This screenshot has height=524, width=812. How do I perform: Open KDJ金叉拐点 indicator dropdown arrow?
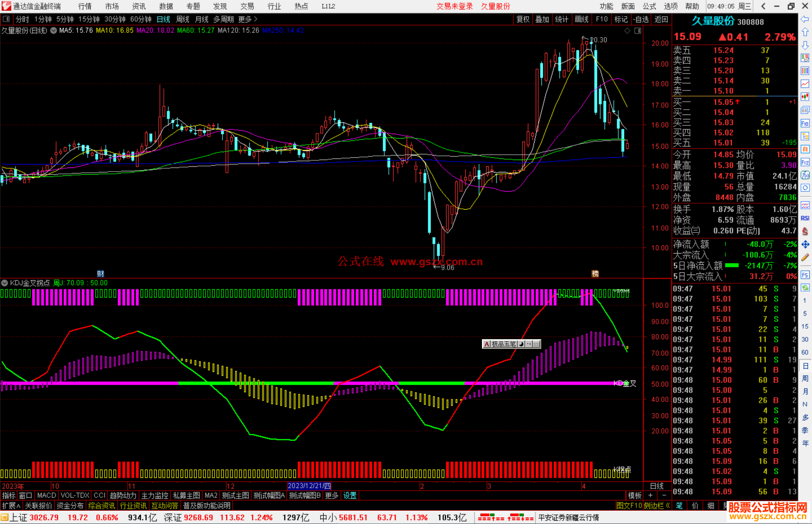tap(5, 283)
